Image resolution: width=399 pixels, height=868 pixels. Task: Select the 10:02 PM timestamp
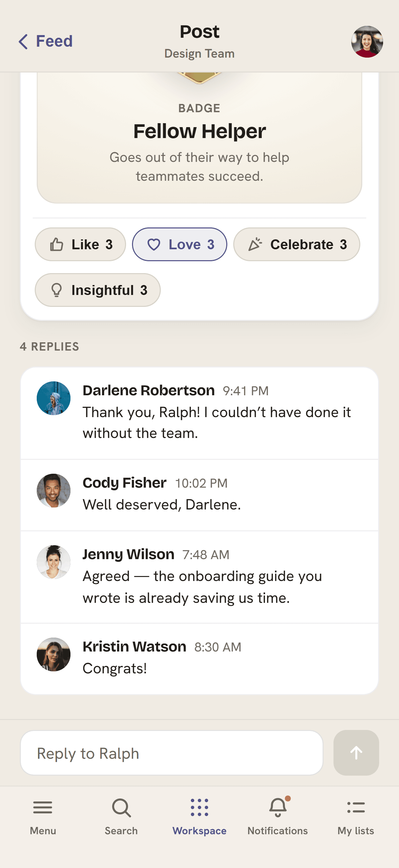201,483
